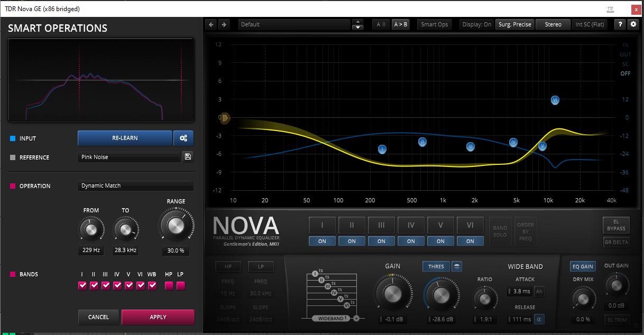Save reference using the floppy disk icon
This screenshot has height=335, width=644.
pos(187,157)
